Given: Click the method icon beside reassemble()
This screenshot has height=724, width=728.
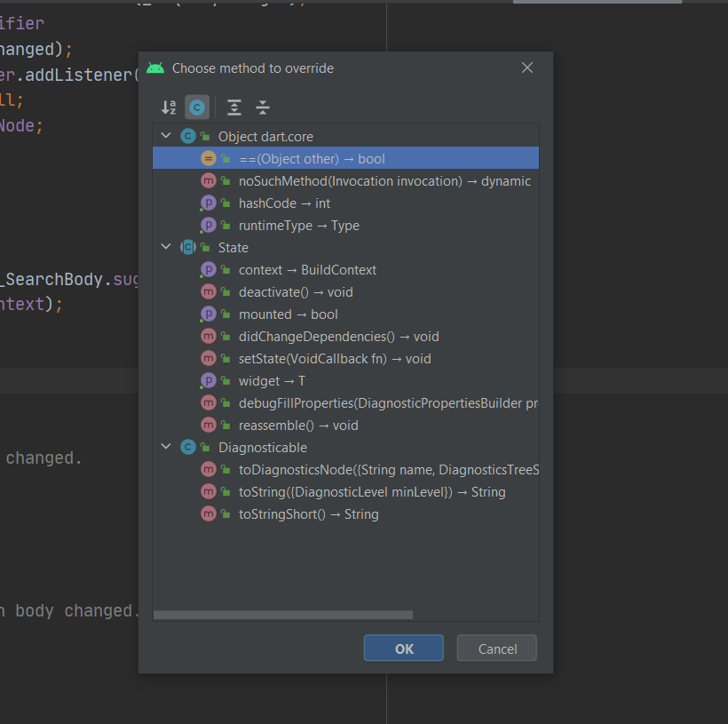Looking at the screenshot, I should point(207,425).
